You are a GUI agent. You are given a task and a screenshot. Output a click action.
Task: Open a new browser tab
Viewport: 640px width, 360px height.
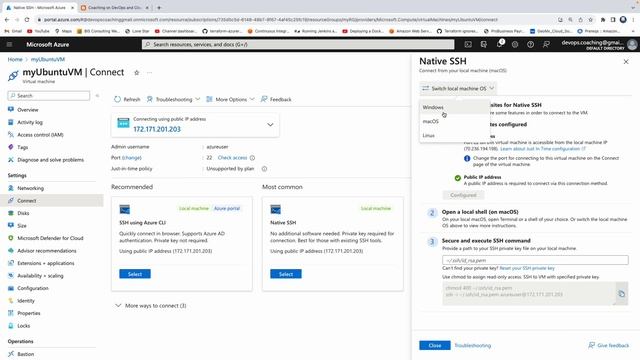(x=159, y=7)
